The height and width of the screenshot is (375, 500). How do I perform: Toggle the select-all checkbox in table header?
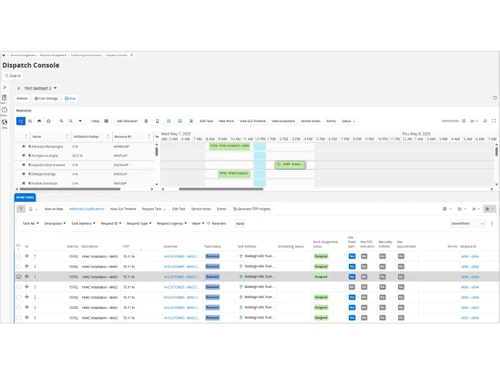click(x=18, y=246)
